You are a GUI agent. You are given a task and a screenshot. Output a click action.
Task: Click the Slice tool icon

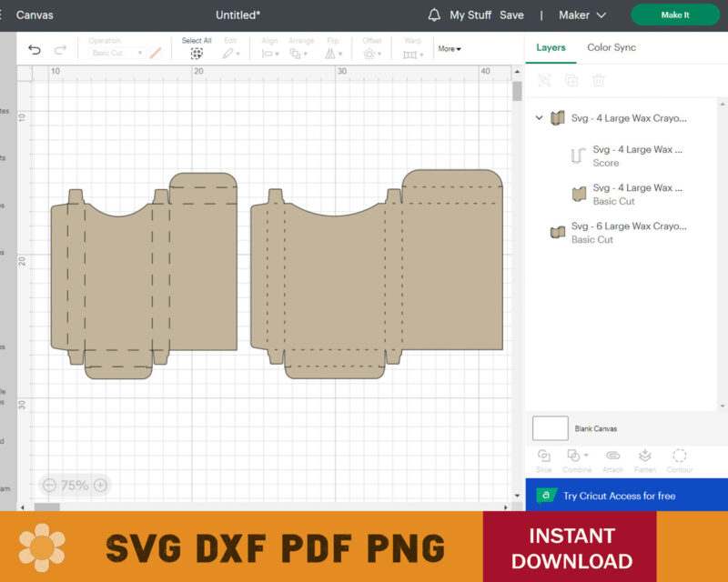(x=543, y=456)
